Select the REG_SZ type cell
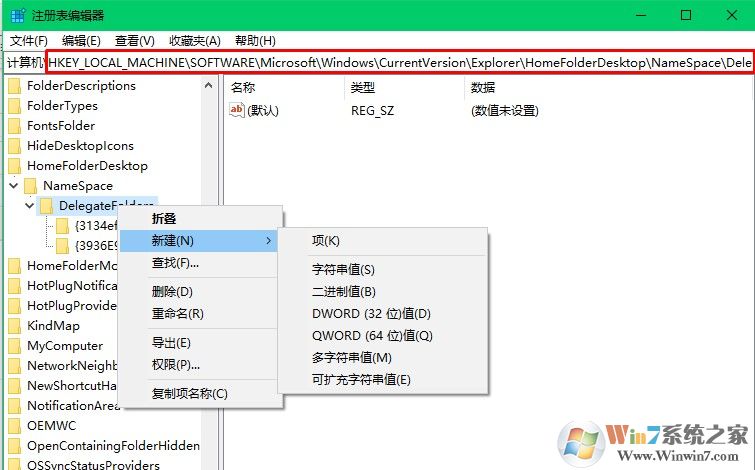Viewport: 755px width, 470px height. click(372, 111)
